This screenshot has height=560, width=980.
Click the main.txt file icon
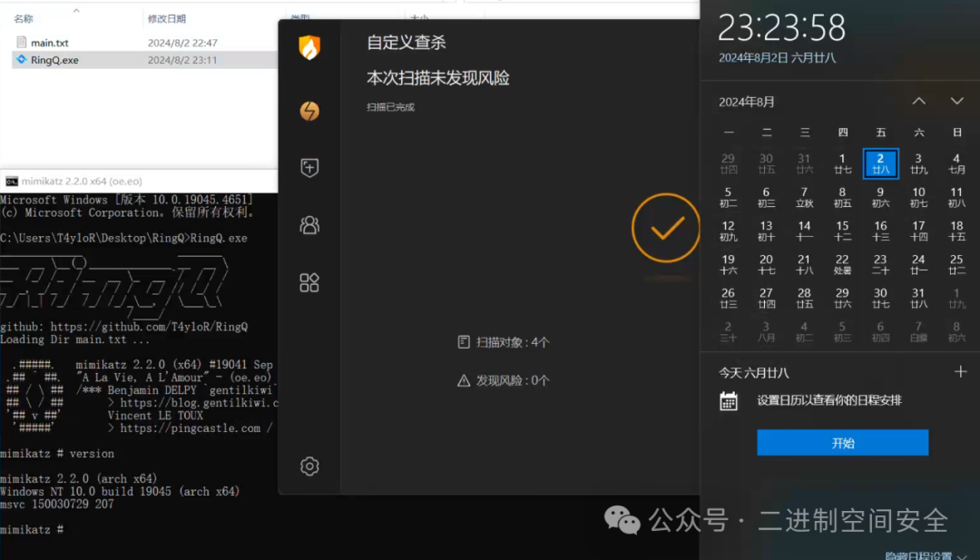click(22, 43)
